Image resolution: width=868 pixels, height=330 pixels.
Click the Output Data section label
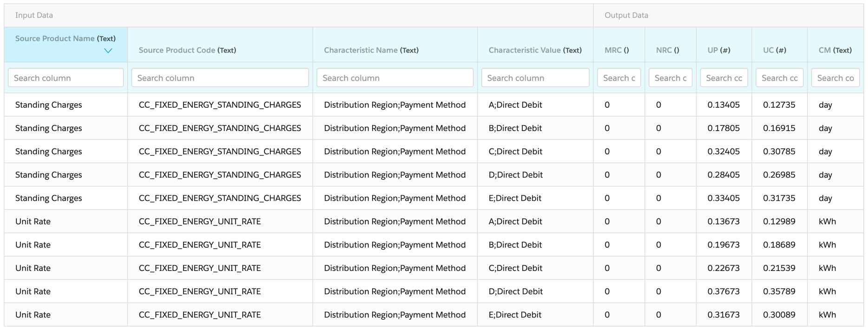coord(626,15)
